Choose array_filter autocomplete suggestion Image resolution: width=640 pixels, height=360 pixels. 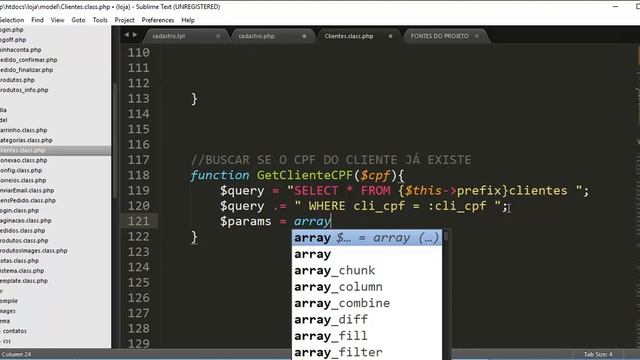click(x=367, y=352)
